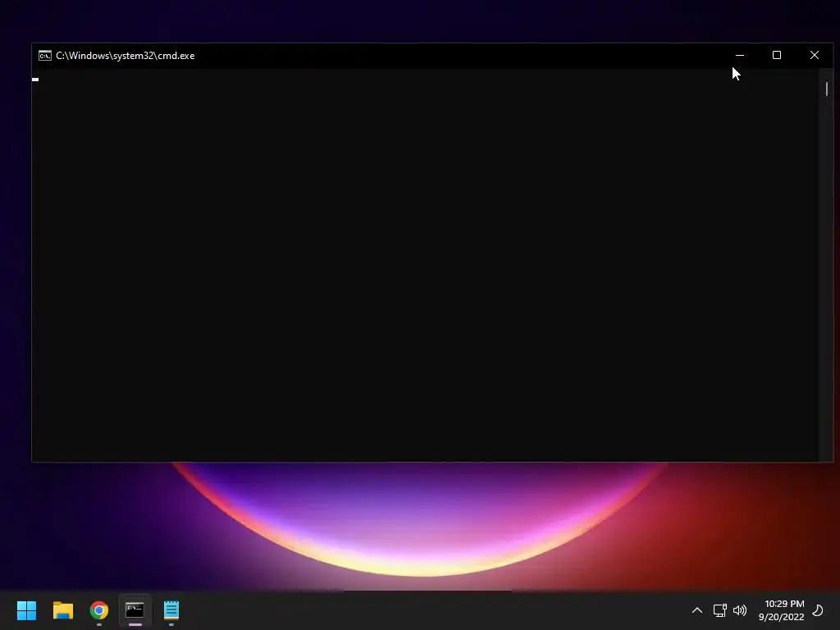The image size is (840, 630).
Task: Switch to Notepad from the taskbar
Action: click(171, 610)
